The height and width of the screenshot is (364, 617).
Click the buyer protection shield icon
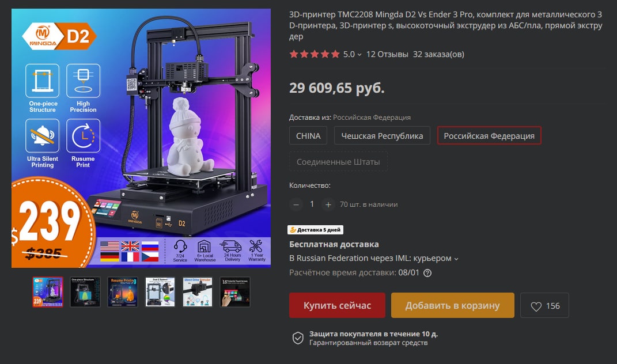coord(298,338)
